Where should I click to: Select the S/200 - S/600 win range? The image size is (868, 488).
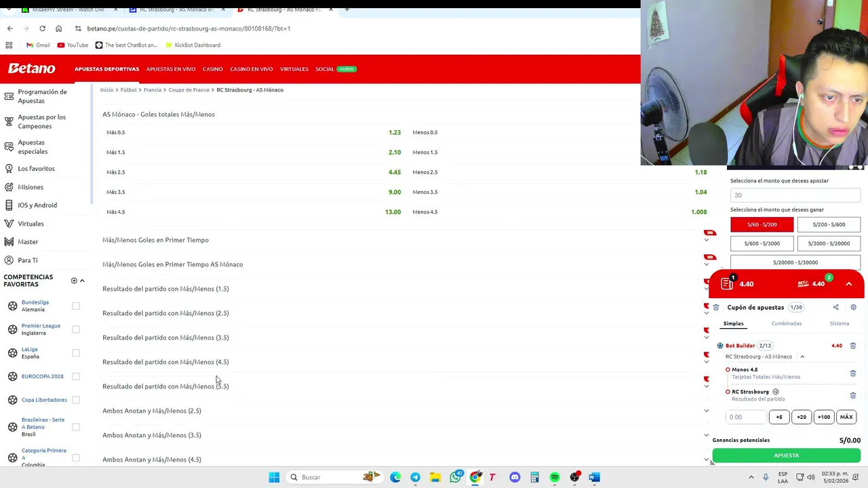pyautogui.click(x=829, y=224)
